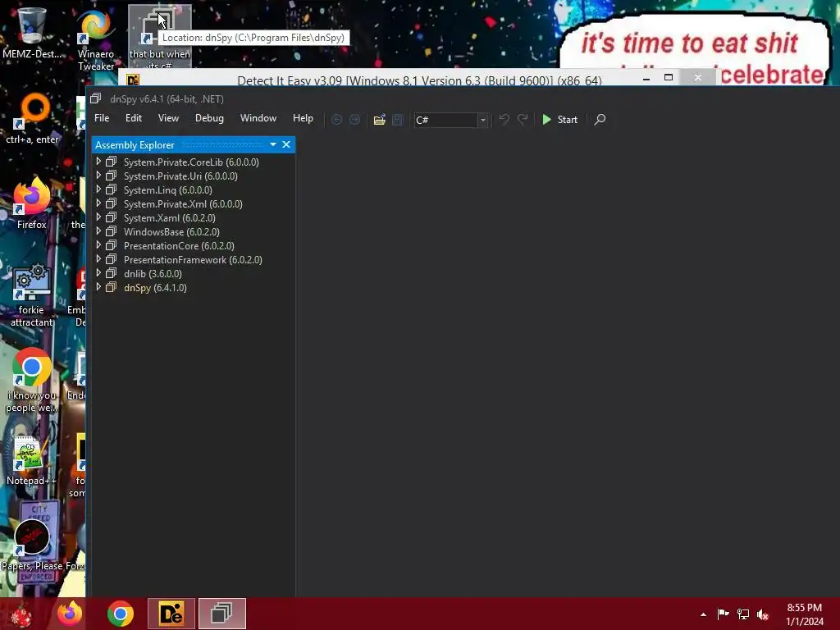Close the Assembly Explorer panel

[x=286, y=144]
